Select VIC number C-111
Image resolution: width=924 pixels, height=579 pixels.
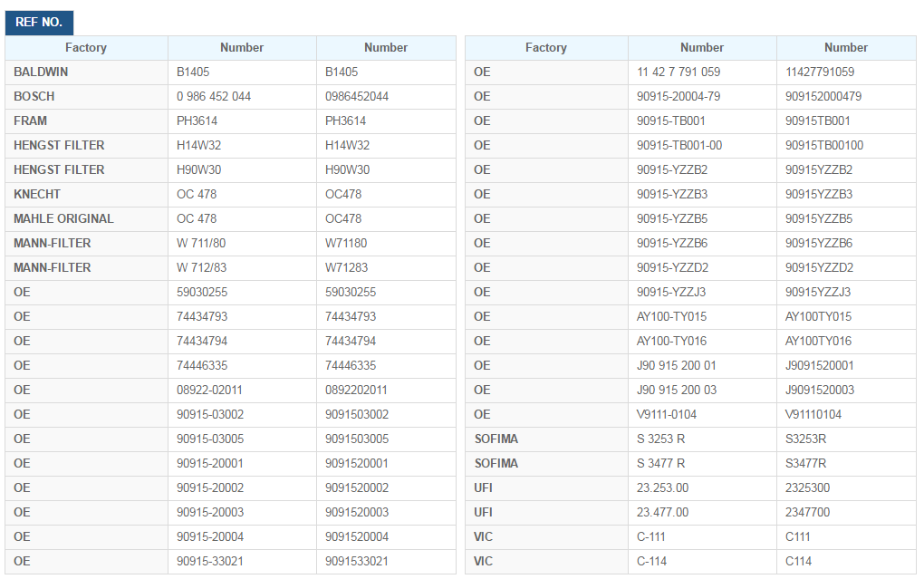click(651, 537)
